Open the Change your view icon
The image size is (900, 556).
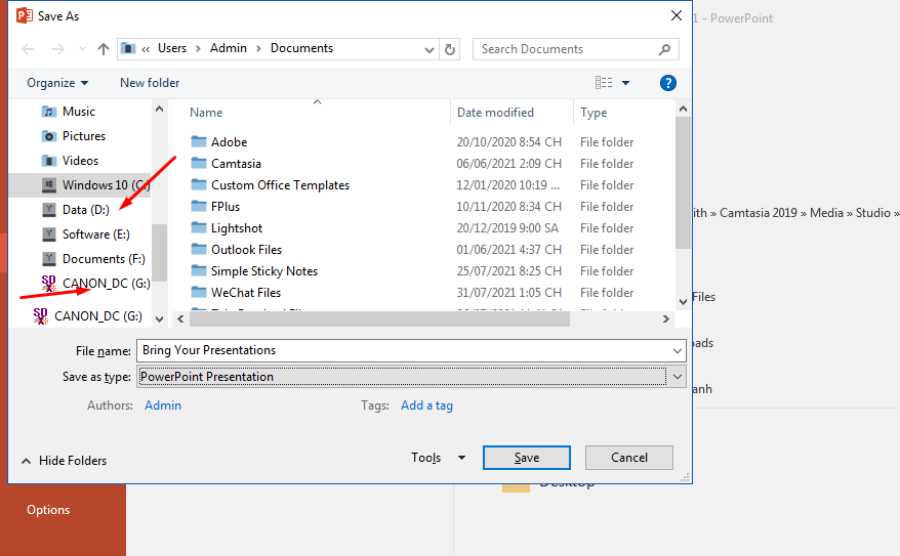click(x=604, y=83)
